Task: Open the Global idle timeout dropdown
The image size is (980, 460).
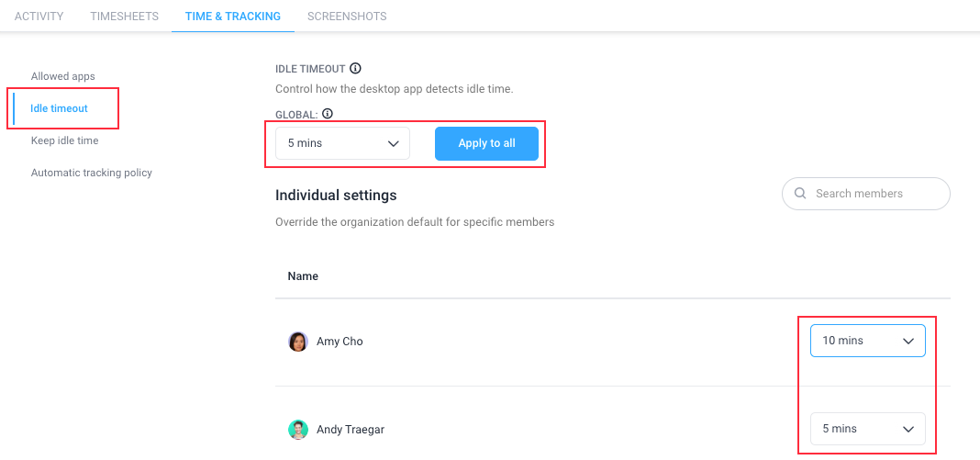Action: 342,143
